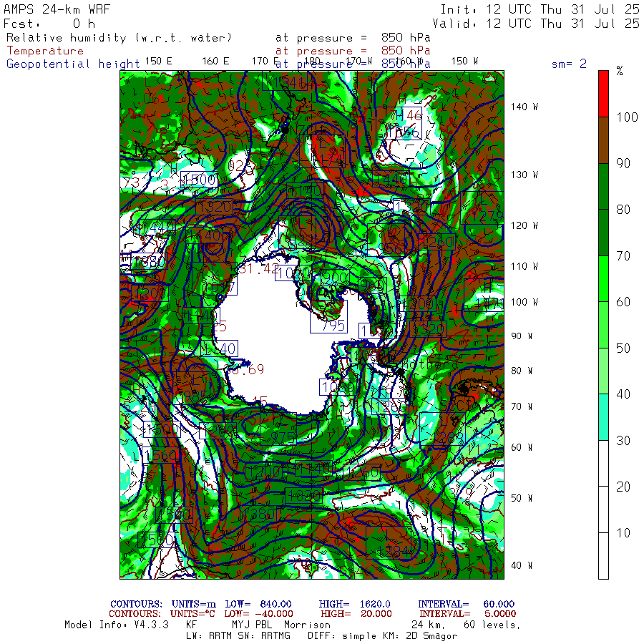
Task: Click the '50' color bar tick label
Action: 623,348
